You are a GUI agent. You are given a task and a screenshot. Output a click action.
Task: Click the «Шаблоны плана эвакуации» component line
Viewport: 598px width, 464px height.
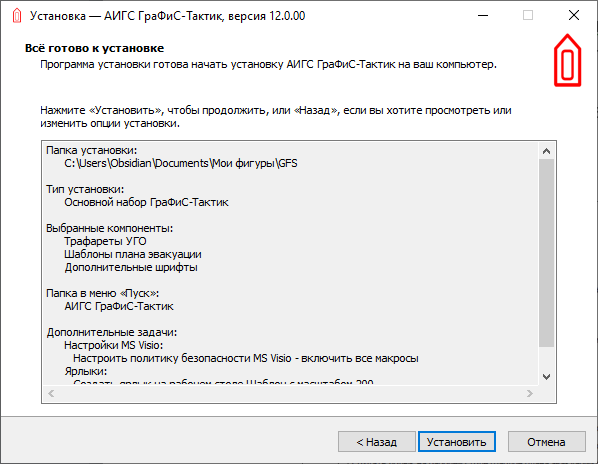click(x=133, y=254)
